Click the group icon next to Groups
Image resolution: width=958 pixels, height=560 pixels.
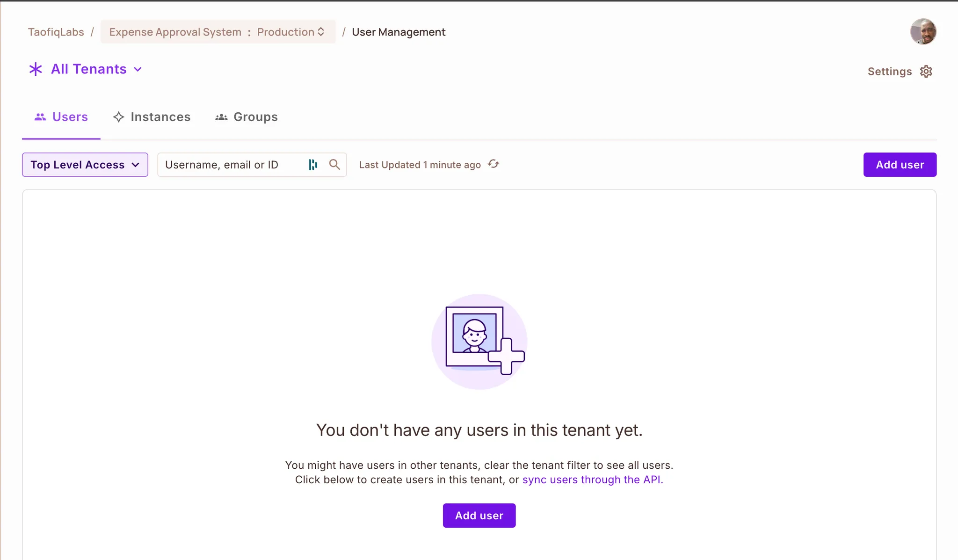tap(221, 117)
